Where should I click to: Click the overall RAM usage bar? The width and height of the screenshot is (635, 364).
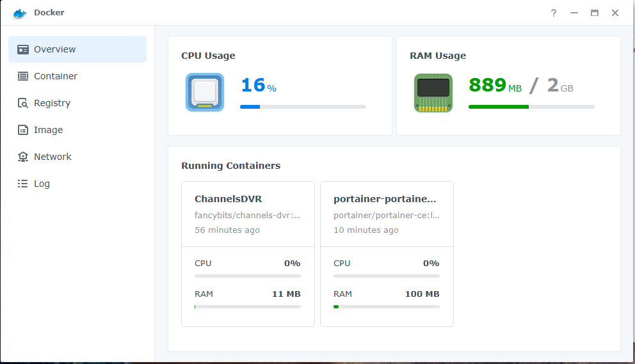531,107
